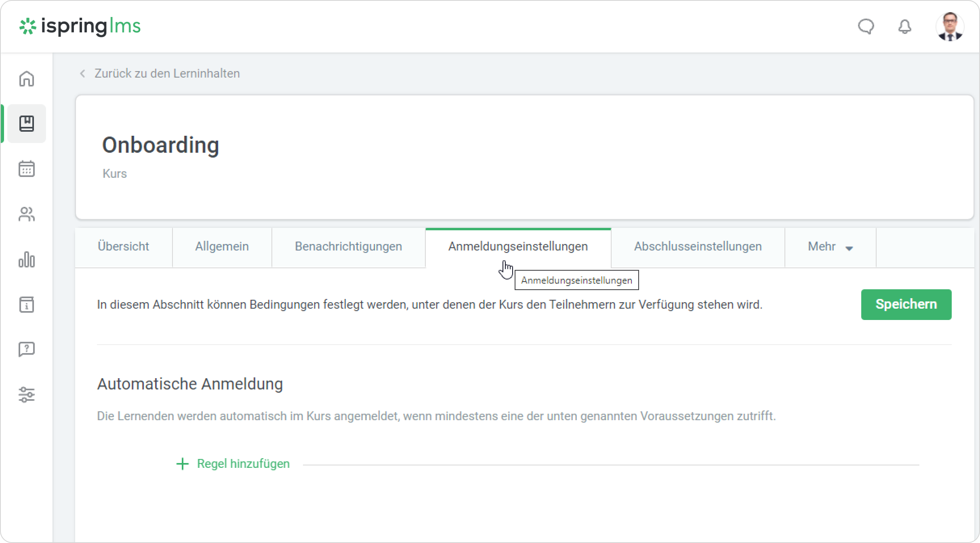Switch to the Allgemein tab
This screenshot has width=980, height=543.
[222, 246]
